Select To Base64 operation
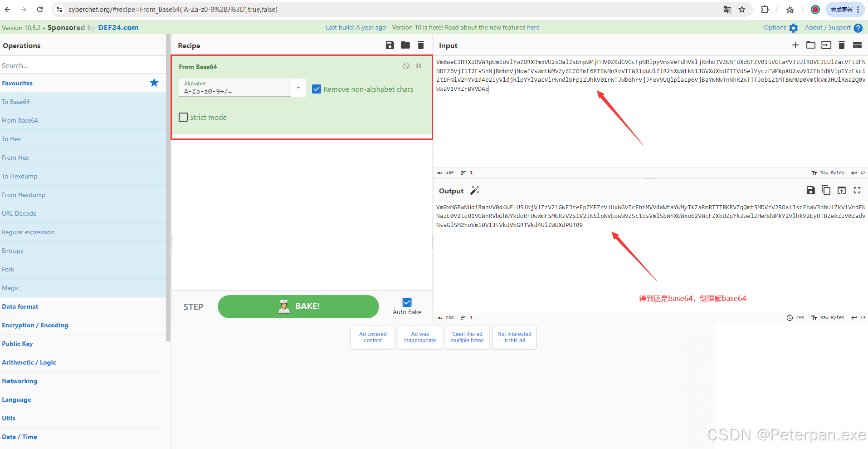Screen dimensions: 868x449 click(x=83, y=102)
